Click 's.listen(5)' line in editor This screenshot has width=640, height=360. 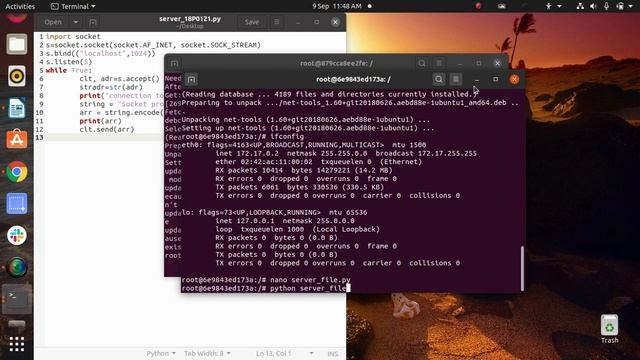[x=69, y=62]
